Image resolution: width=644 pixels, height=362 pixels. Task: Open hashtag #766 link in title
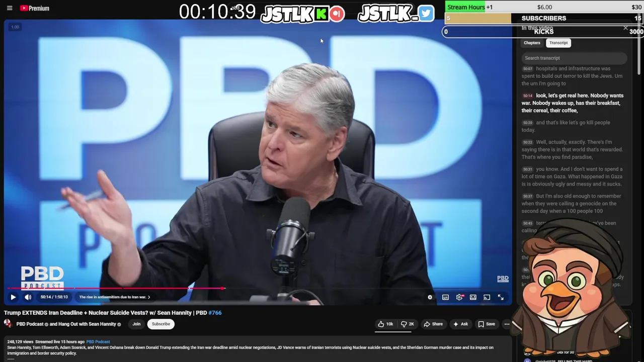pos(215,313)
